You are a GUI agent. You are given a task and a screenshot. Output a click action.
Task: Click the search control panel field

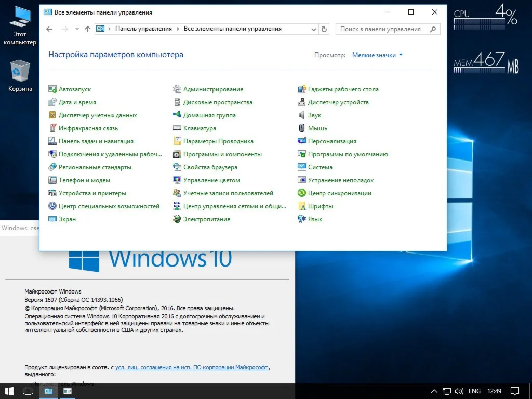tap(382, 30)
